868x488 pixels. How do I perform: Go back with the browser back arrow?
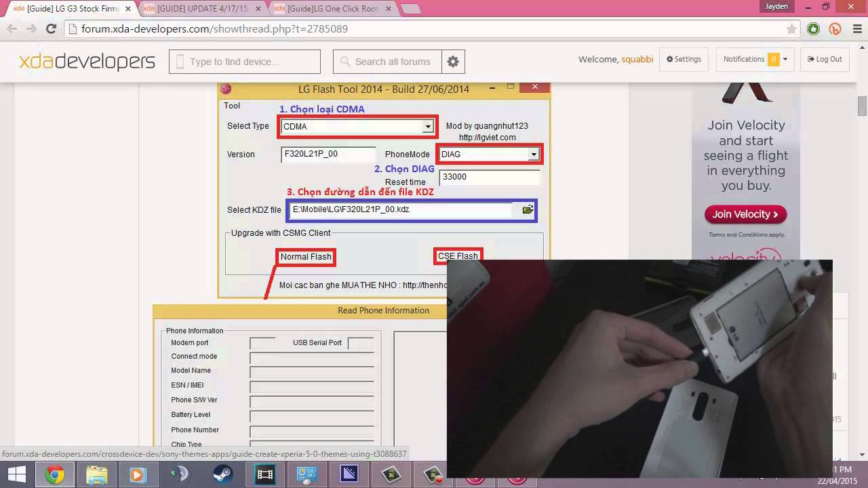[12, 29]
